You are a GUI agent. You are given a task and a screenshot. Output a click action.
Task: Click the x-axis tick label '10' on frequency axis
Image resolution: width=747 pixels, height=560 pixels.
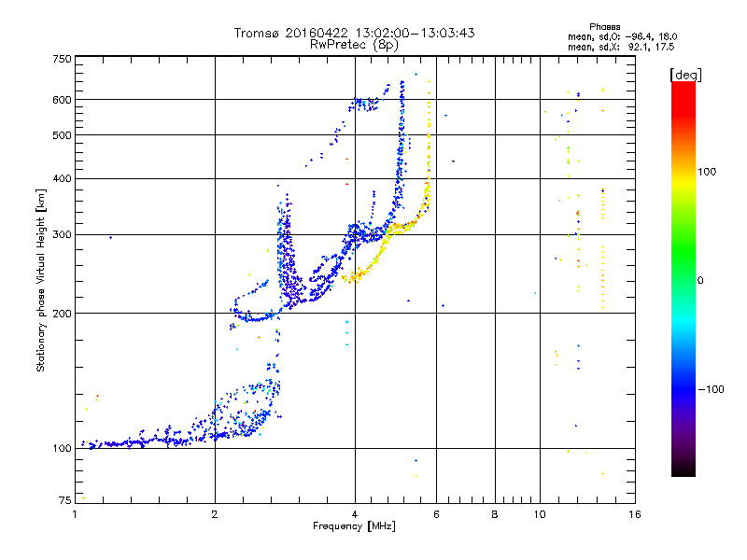[x=540, y=514]
